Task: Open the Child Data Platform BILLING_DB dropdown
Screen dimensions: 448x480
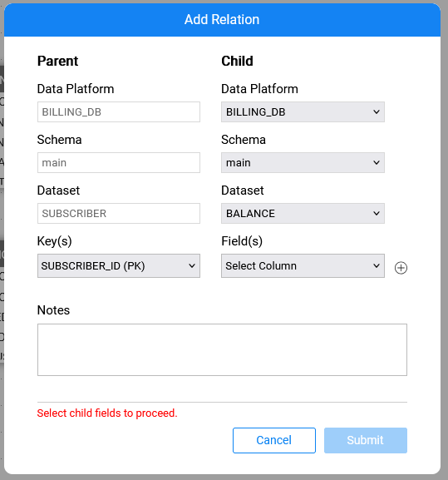Action: point(303,112)
